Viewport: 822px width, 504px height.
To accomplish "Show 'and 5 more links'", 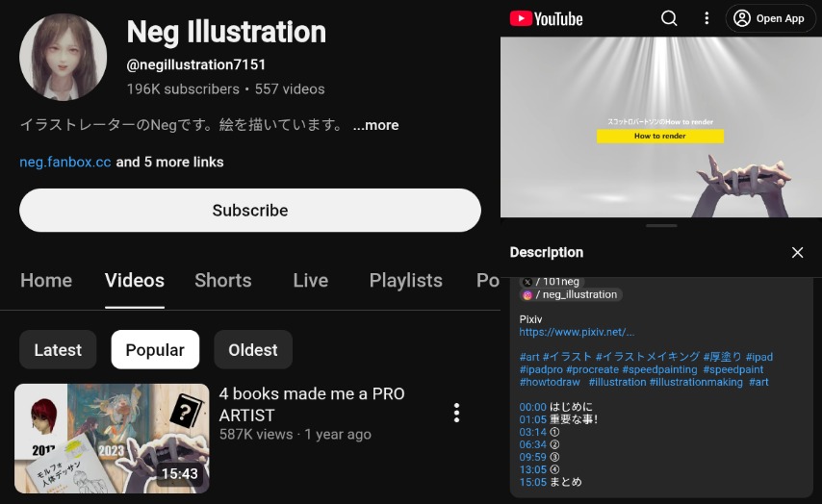I will pos(169,162).
